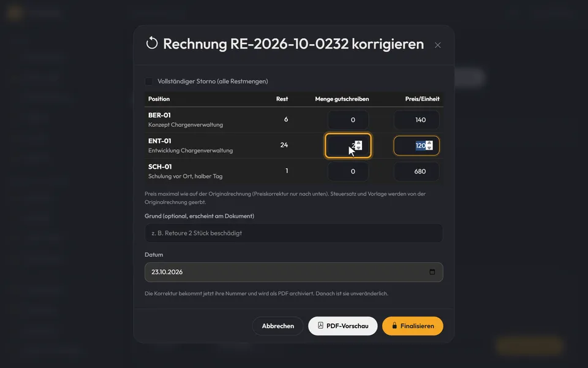Close the invoice correction dialog
588x368 pixels.
(x=437, y=45)
